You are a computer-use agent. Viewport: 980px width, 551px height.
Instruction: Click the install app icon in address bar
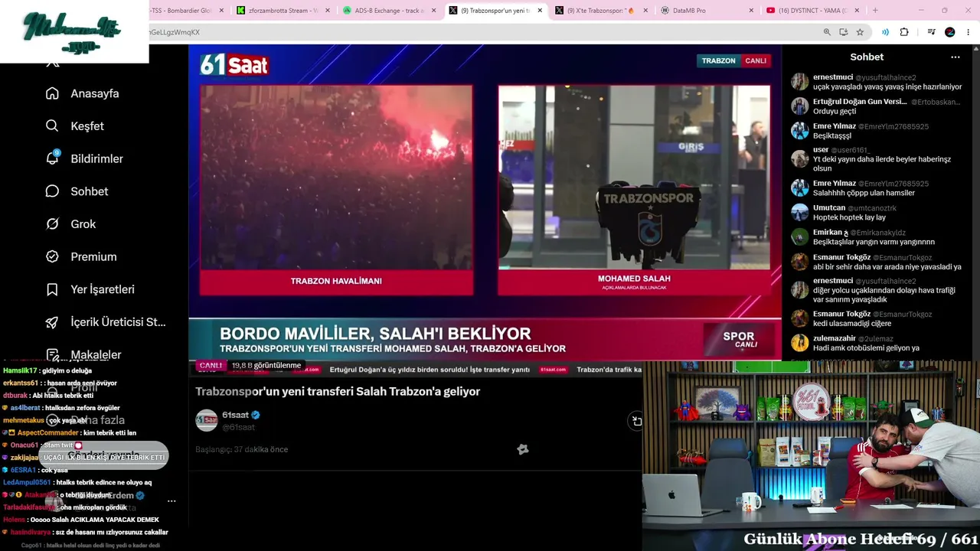pyautogui.click(x=843, y=32)
